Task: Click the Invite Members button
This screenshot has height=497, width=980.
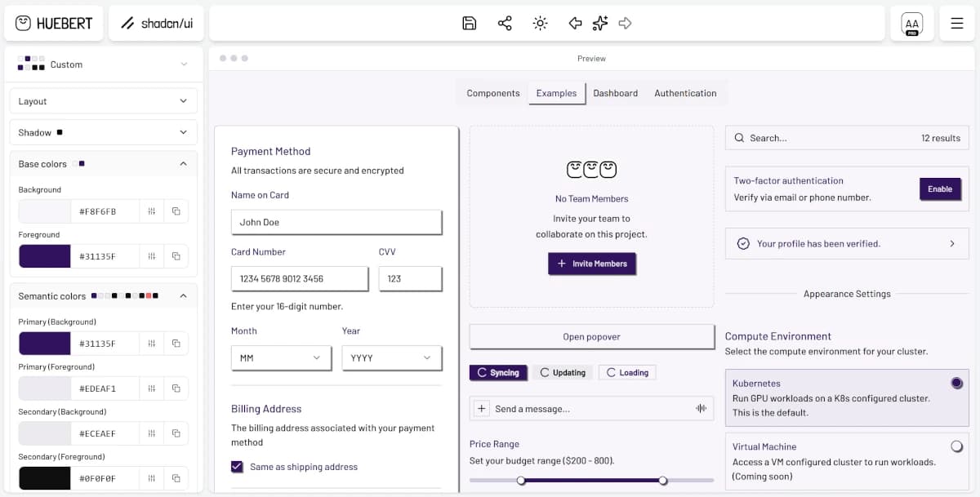Action: click(591, 264)
